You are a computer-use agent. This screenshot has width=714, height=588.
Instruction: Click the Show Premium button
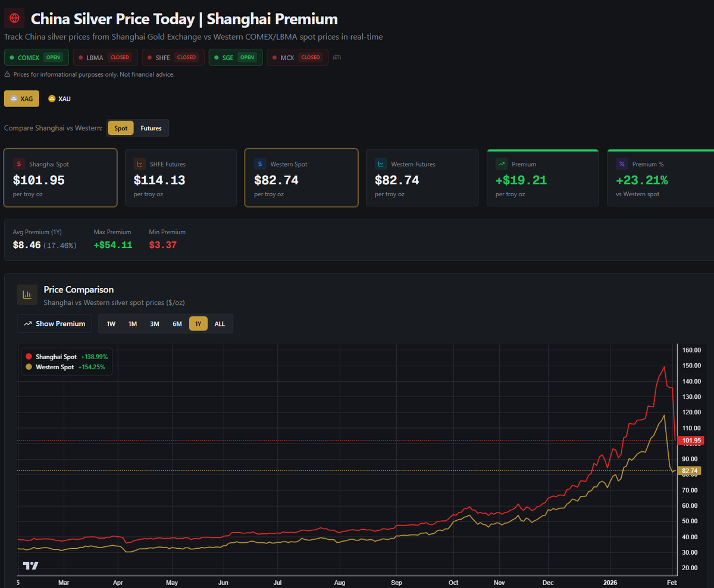(x=55, y=323)
